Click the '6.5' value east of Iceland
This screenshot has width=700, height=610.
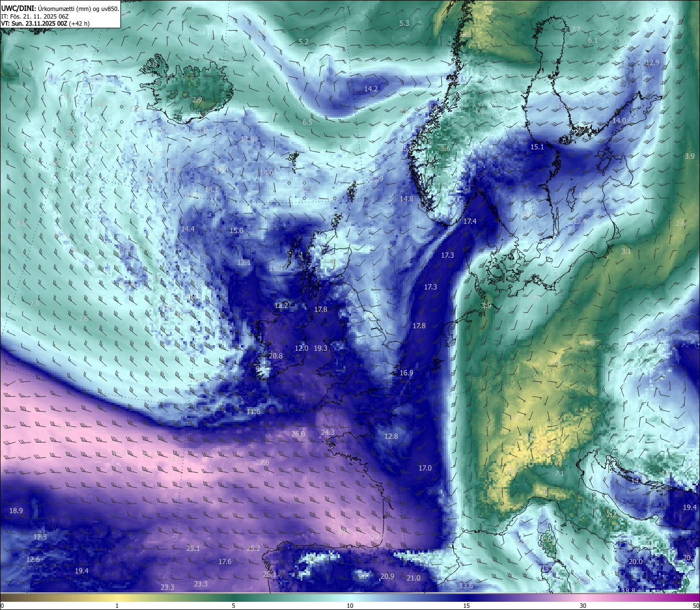(x=307, y=123)
